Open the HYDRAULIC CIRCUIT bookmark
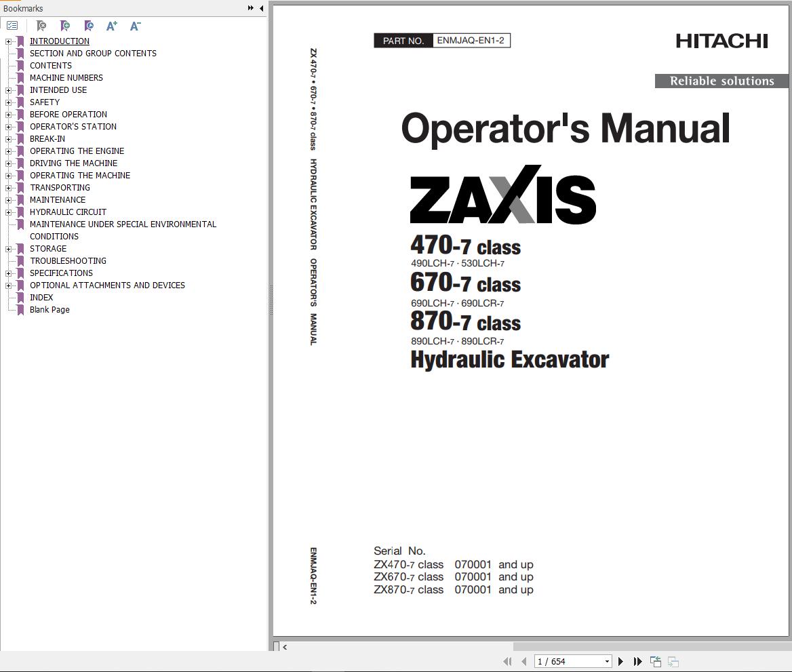This screenshot has height=672, width=792. (x=68, y=212)
